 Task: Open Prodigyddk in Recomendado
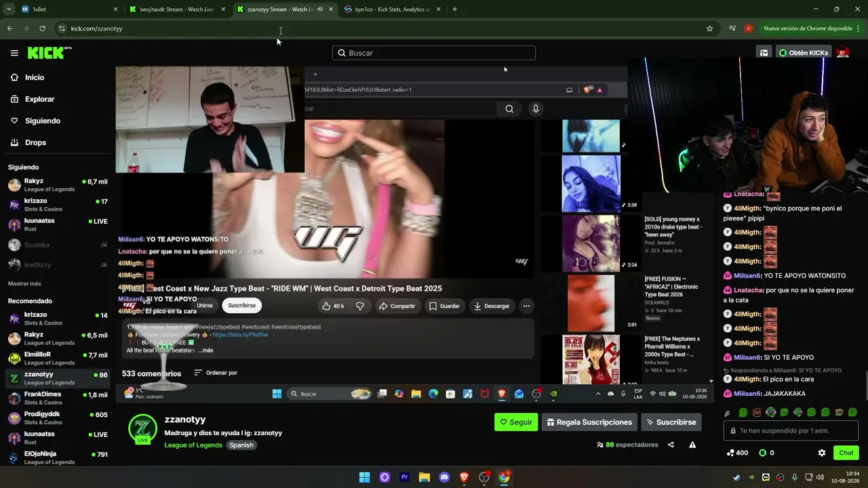(58, 418)
